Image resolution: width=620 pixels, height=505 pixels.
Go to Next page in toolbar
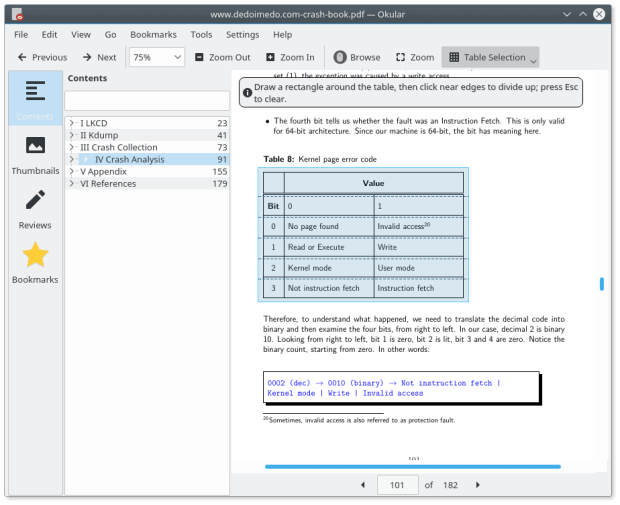pyautogui.click(x=99, y=57)
